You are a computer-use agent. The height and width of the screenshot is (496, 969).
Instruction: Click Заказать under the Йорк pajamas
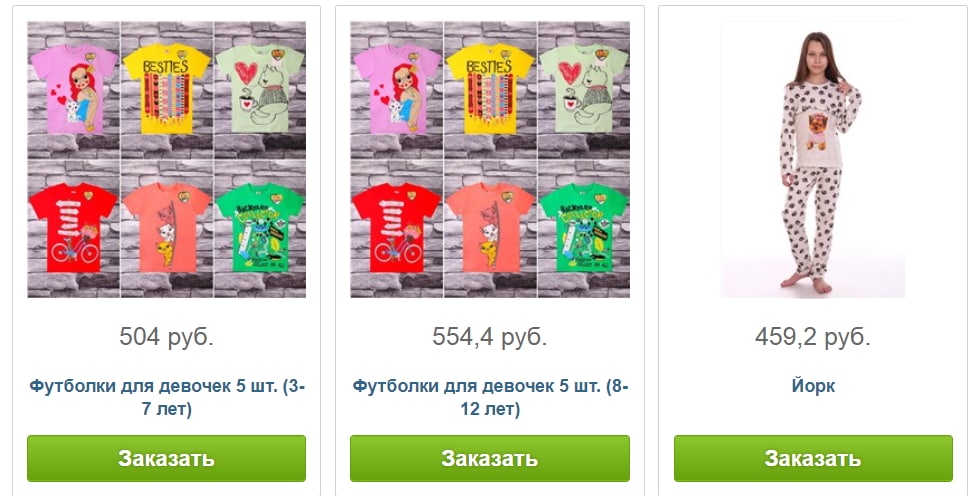pyautogui.click(x=813, y=458)
